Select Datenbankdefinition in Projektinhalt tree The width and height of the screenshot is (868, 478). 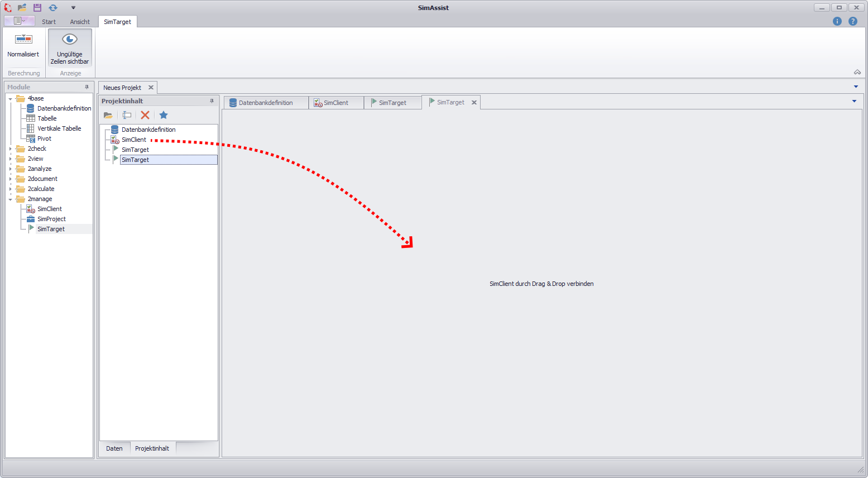click(x=148, y=130)
